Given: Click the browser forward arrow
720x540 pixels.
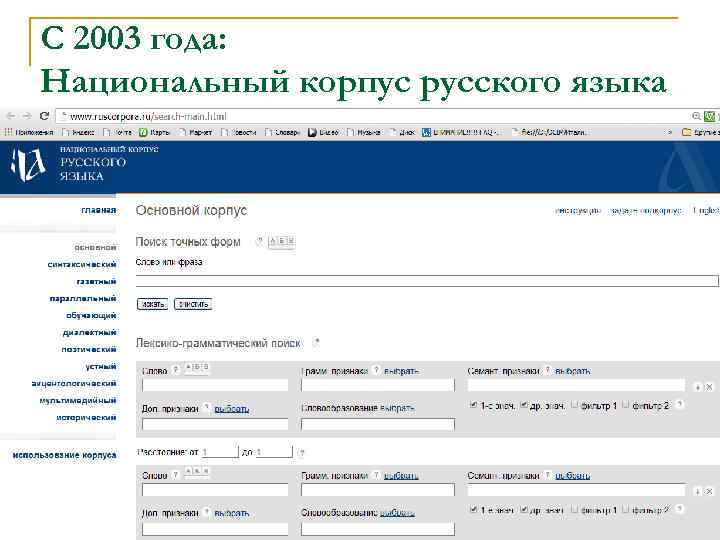Looking at the screenshot, I should (x=28, y=116).
